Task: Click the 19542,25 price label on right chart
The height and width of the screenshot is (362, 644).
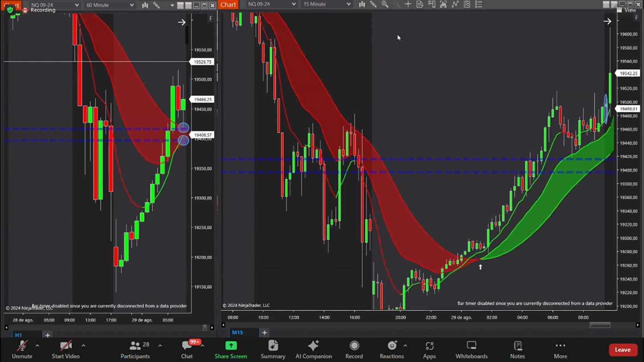Action: 628,73
